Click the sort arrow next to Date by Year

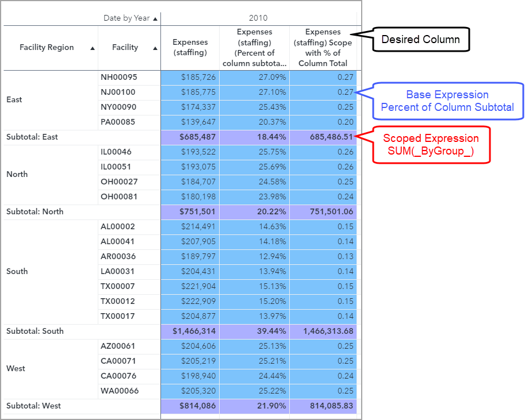(x=155, y=18)
